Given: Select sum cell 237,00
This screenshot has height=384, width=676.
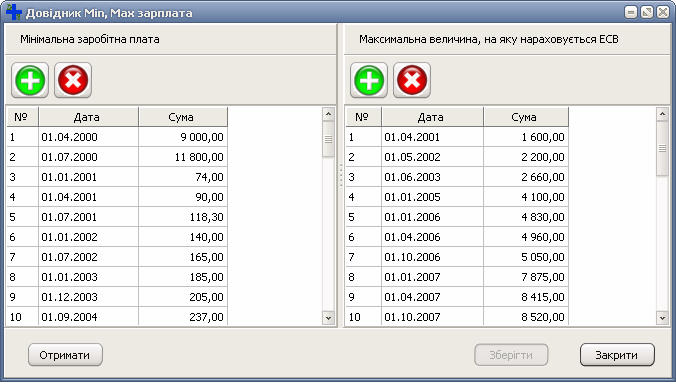Looking at the screenshot, I should [x=183, y=316].
